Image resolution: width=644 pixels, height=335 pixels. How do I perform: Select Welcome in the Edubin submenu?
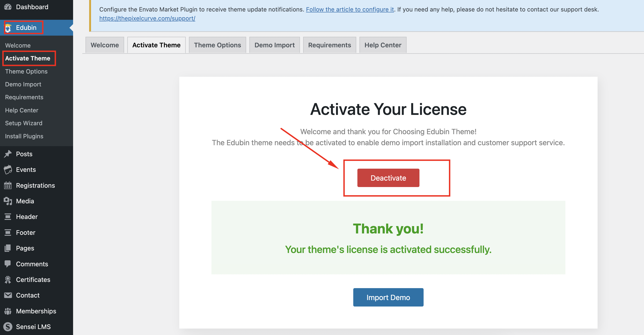click(x=18, y=45)
